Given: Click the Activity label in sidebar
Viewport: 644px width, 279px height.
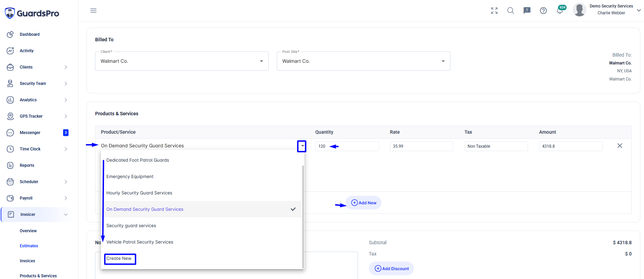Looking at the screenshot, I should click(x=27, y=51).
